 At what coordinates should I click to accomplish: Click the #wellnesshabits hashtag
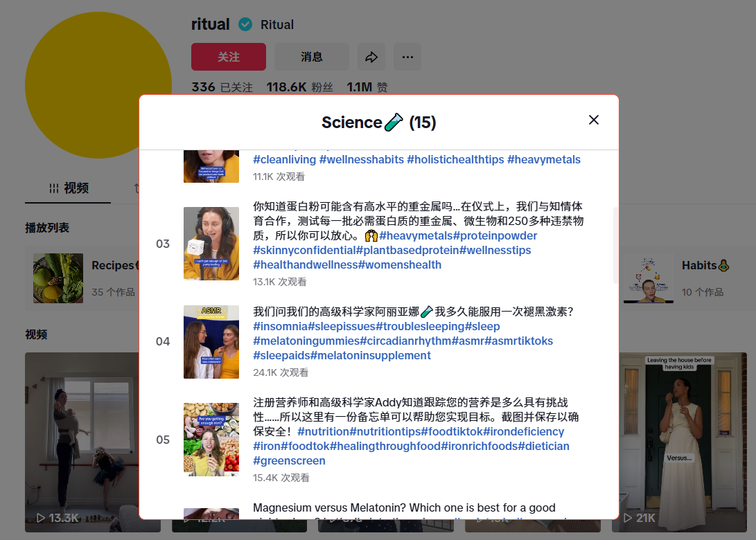[362, 159]
